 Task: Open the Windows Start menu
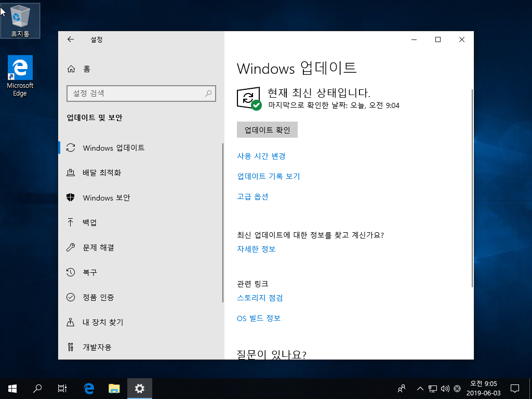pos(12,389)
